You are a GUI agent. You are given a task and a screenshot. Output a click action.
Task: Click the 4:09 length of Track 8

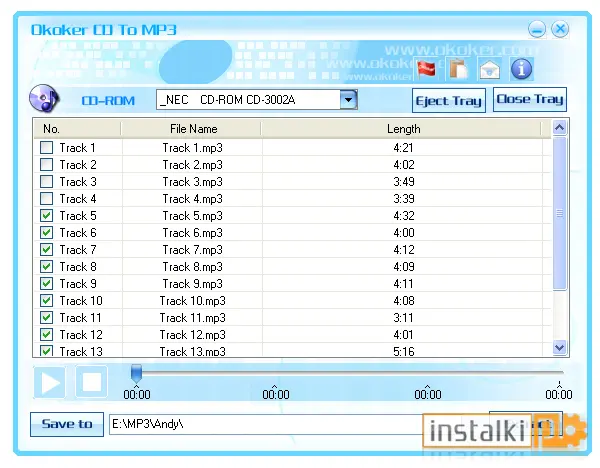click(403, 267)
